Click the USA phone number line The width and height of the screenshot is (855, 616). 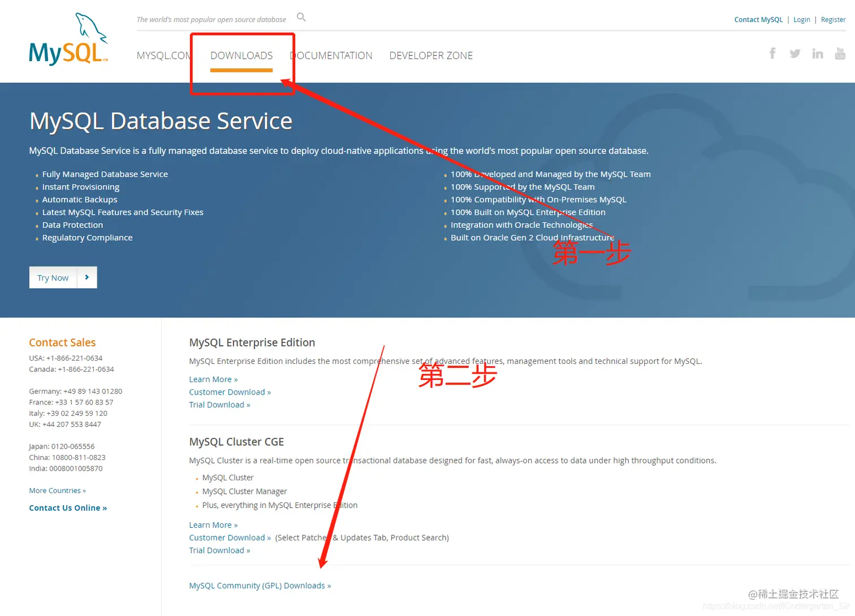tap(66, 358)
